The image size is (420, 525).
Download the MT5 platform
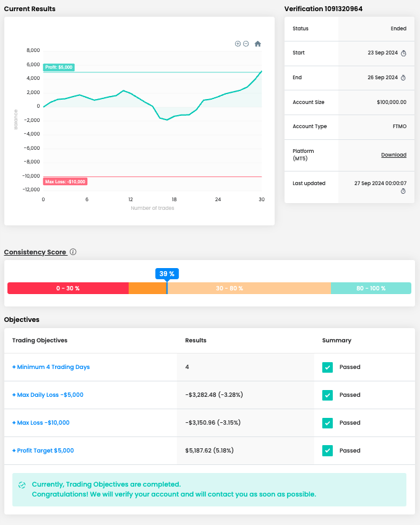[393, 155]
